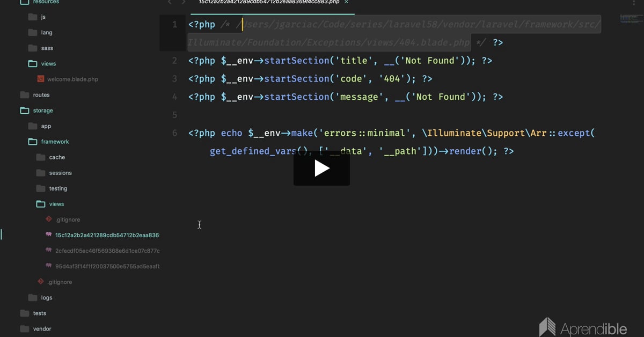Click the PHP elephant icon of file 15c12a2b2a42
Screen dimensions: 644x337
point(49,235)
